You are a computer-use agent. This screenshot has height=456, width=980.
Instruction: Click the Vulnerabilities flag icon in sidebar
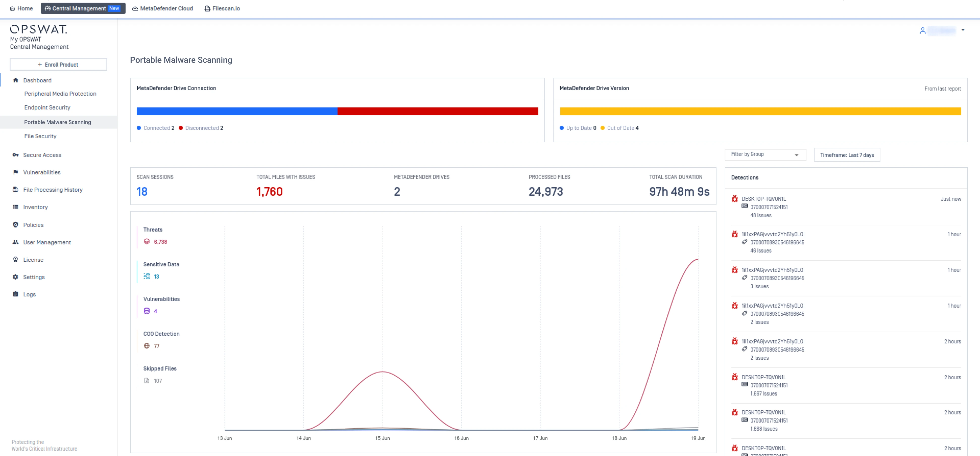coord(16,172)
